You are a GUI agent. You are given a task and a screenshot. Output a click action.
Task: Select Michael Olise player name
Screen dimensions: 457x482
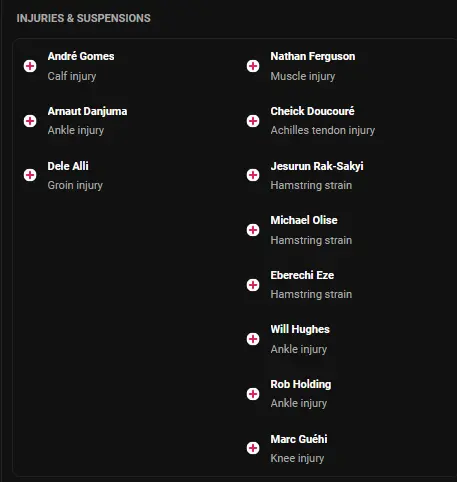point(304,220)
